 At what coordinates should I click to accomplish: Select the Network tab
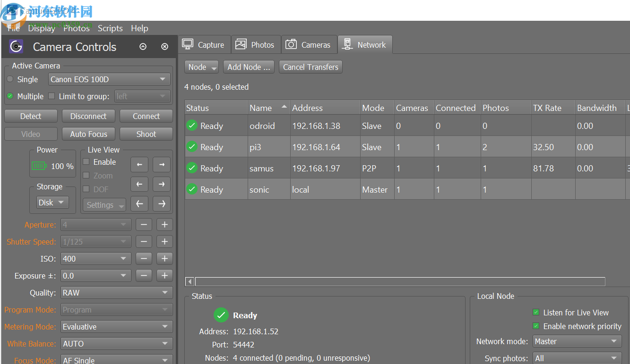[x=365, y=45]
